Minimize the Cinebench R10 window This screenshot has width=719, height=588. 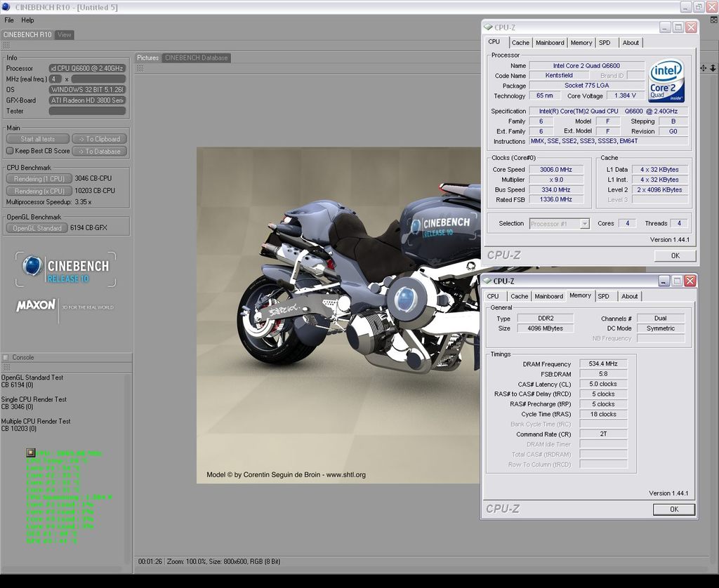(685, 7)
